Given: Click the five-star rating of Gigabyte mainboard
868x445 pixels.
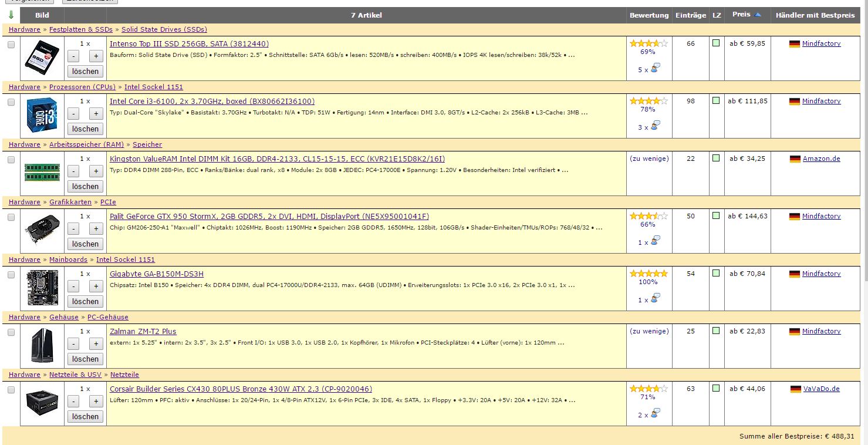Looking at the screenshot, I should tap(649, 274).
